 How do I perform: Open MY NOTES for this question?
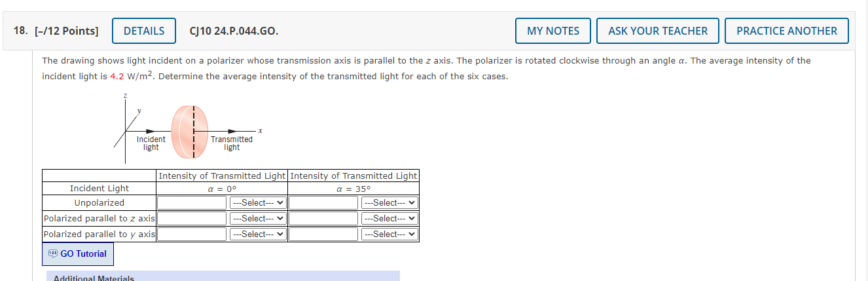tap(553, 31)
